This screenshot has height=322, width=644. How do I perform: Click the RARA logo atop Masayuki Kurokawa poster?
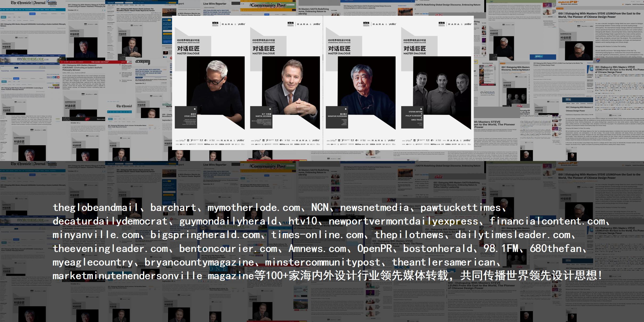[378, 24]
